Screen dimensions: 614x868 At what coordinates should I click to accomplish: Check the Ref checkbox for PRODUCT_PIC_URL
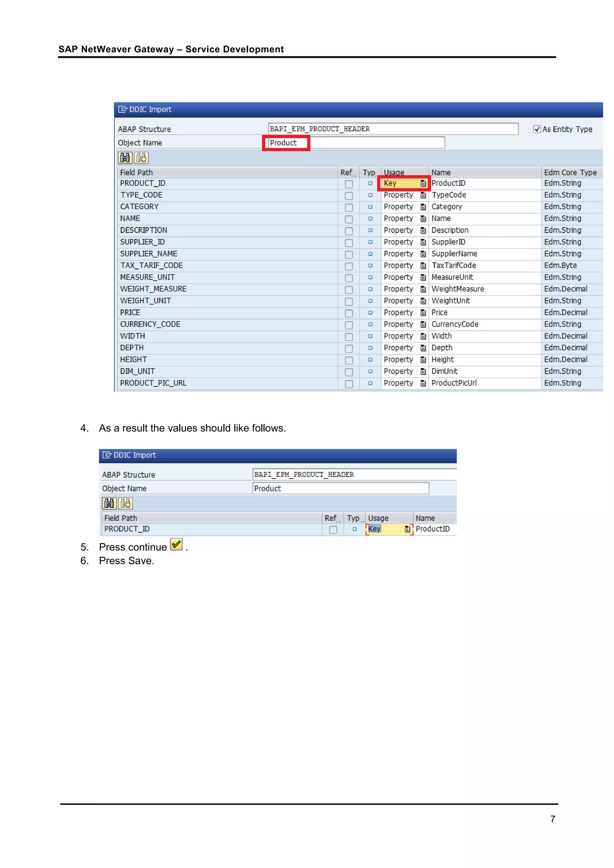pyautogui.click(x=349, y=384)
